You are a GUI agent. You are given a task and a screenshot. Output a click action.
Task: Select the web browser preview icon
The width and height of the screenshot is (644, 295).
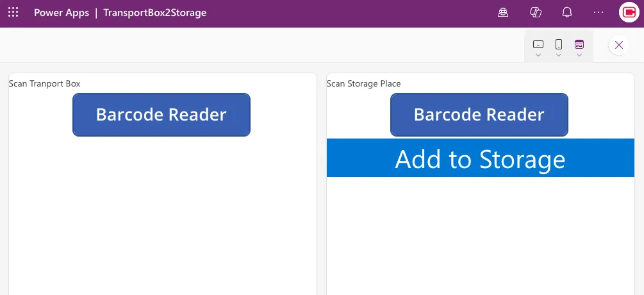click(579, 44)
